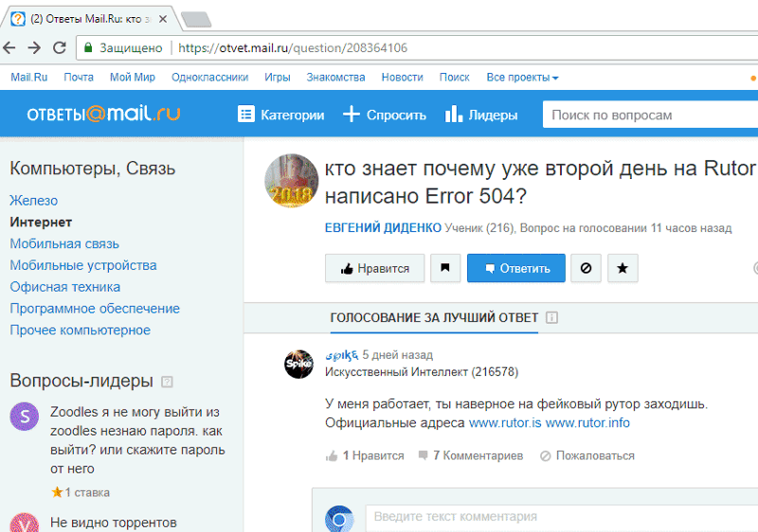Click the Нравится like button
Screen dimensions: 758x532
pos(374,268)
